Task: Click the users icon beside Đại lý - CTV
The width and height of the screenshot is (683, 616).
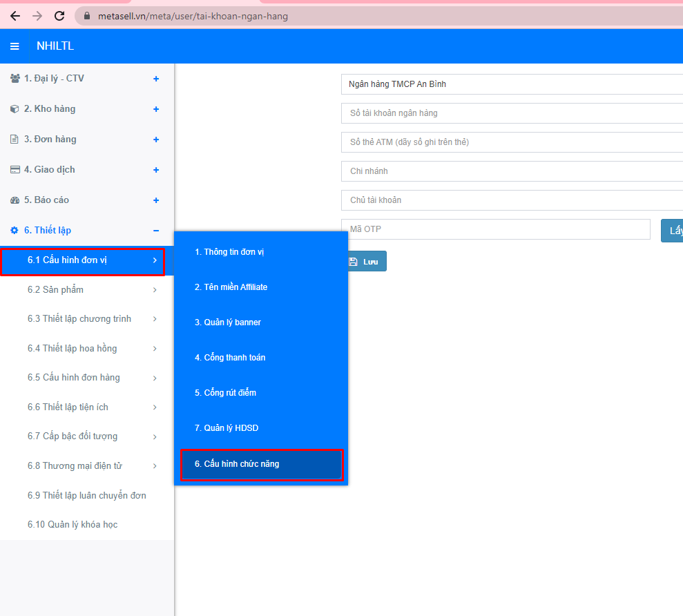Action: point(15,79)
